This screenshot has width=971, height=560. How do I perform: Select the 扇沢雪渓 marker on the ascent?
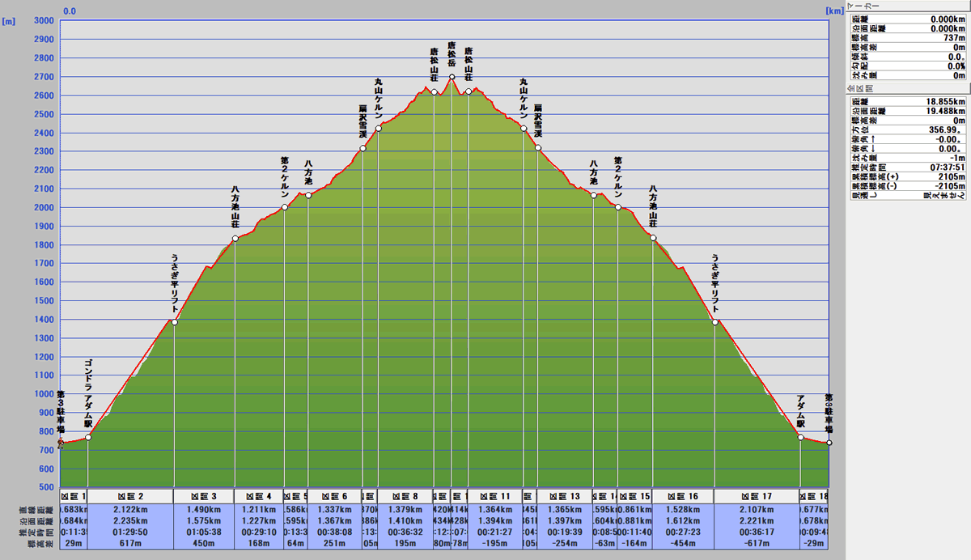tap(363, 148)
